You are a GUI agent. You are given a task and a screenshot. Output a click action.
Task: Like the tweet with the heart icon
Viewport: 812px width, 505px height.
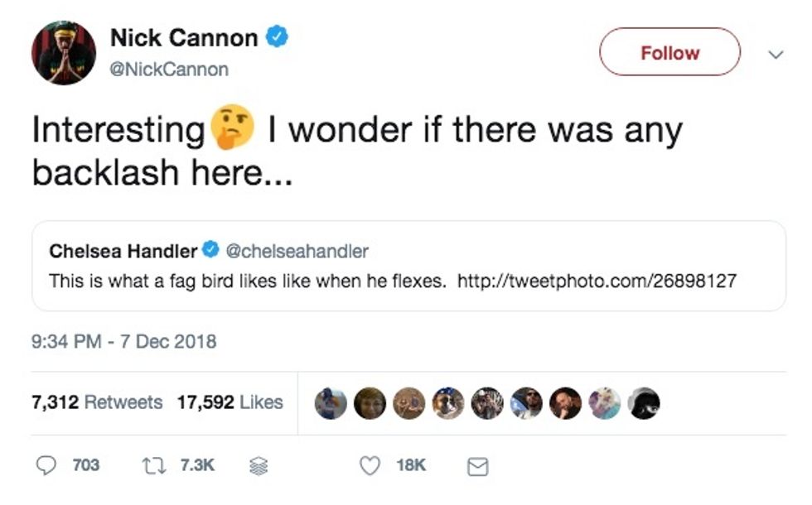pyautogui.click(x=369, y=465)
